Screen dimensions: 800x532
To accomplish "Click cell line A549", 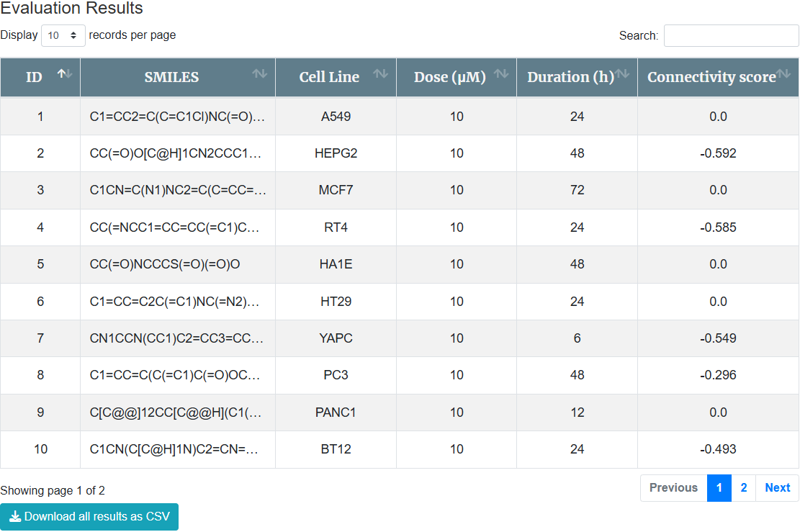I will 336,117.
